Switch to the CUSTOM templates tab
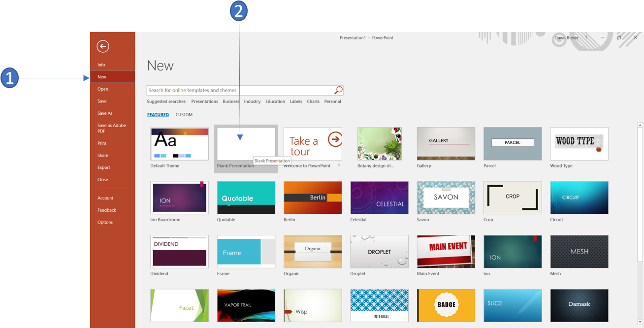 [x=184, y=115]
